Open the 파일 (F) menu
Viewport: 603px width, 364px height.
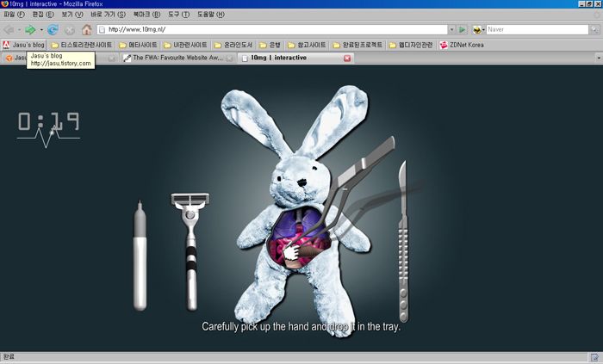click(x=14, y=15)
